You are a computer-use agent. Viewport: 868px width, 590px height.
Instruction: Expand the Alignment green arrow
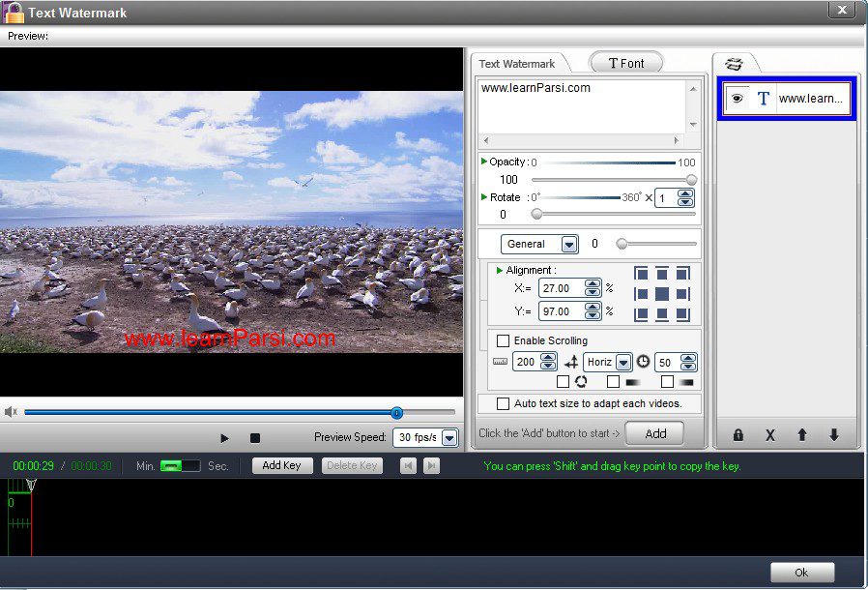[x=500, y=271]
